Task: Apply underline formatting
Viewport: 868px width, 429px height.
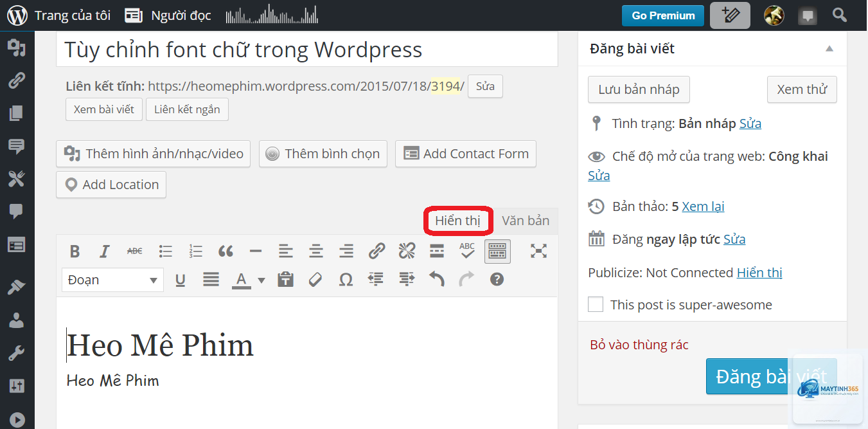Action: click(x=181, y=280)
